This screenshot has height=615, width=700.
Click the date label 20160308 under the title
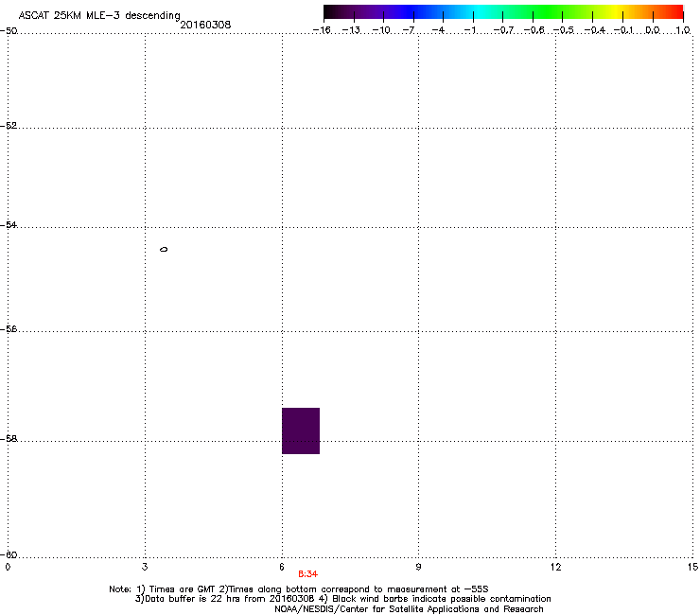[x=205, y=25]
